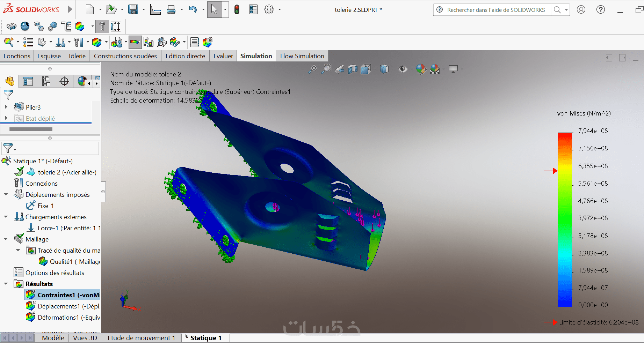Viewport: 644px width, 343px height.
Task: Click the Compare Results icon
Action: (149, 42)
